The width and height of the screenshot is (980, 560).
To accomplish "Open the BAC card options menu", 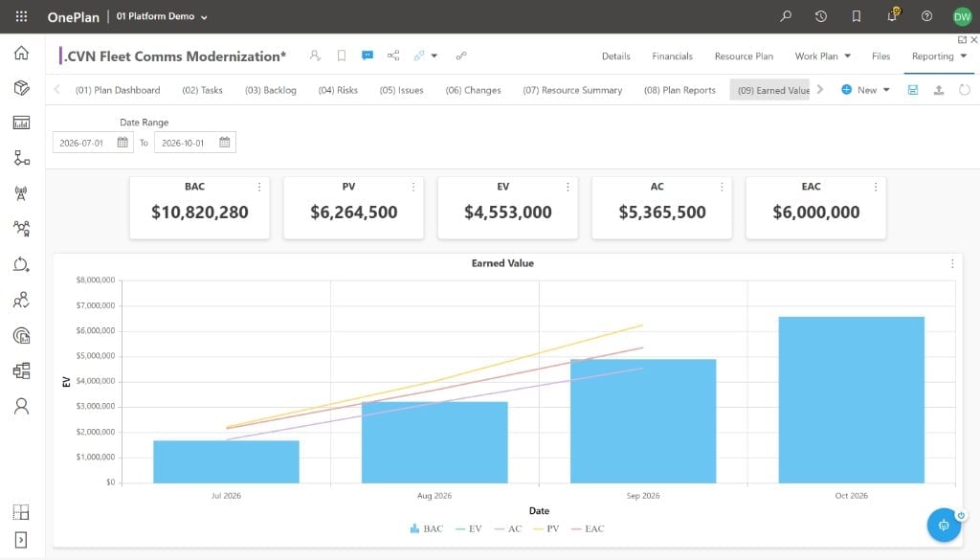I will point(259,187).
